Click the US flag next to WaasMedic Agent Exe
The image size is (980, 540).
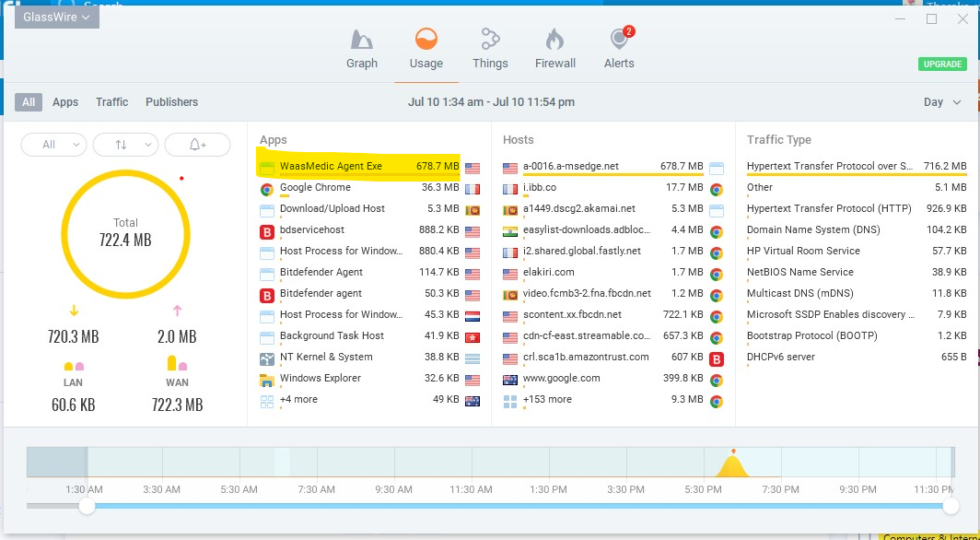click(472, 168)
